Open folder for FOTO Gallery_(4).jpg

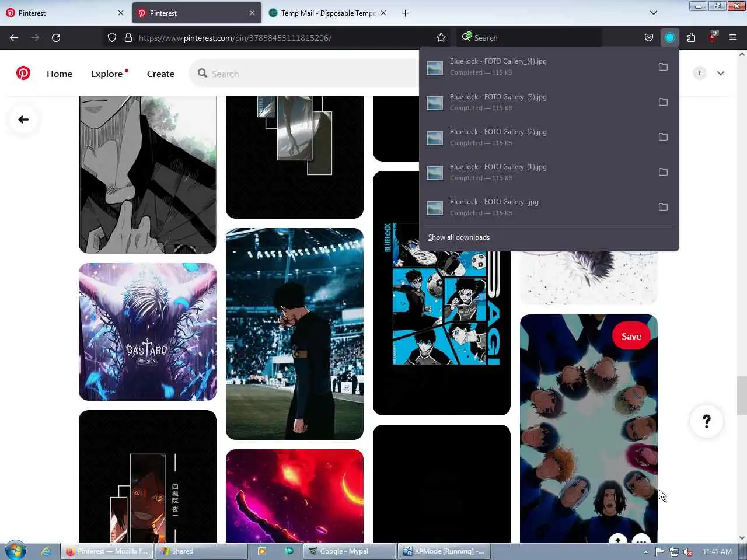point(663,66)
